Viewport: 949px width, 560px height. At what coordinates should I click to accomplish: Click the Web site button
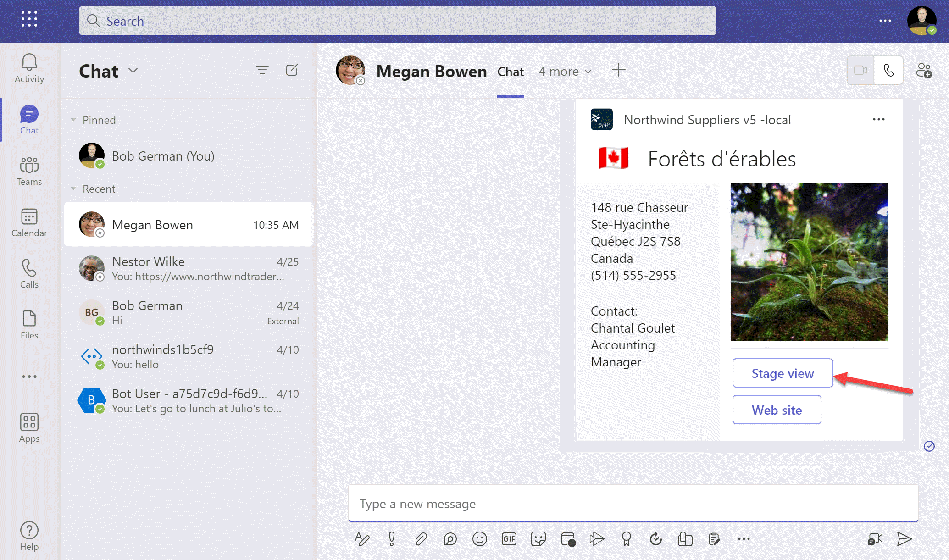(777, 410)
